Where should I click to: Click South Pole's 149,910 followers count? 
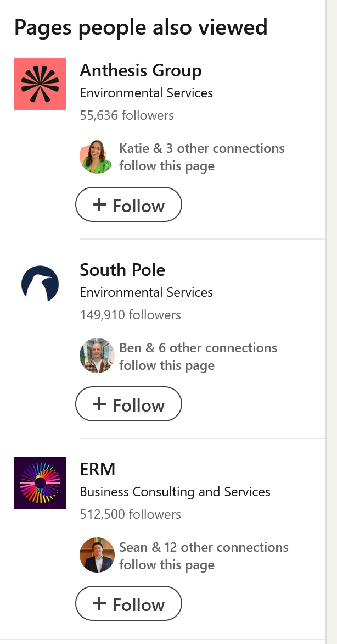click(x=130, y=315)
